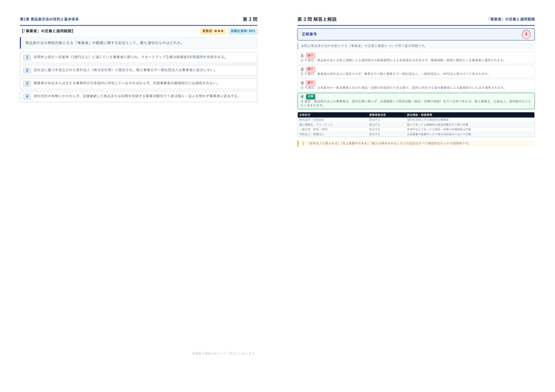Click footer note ※解答と解説は次ページ
The width and height of the screenshot is (555, 392).
click(224, 354)
